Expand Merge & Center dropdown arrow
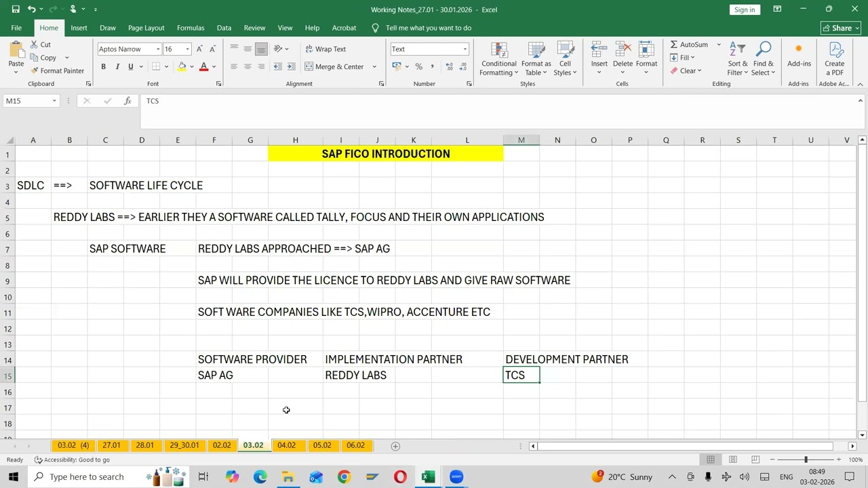Image resolution: width=868 pixels, height=488 pixels. tap(374, 66)
